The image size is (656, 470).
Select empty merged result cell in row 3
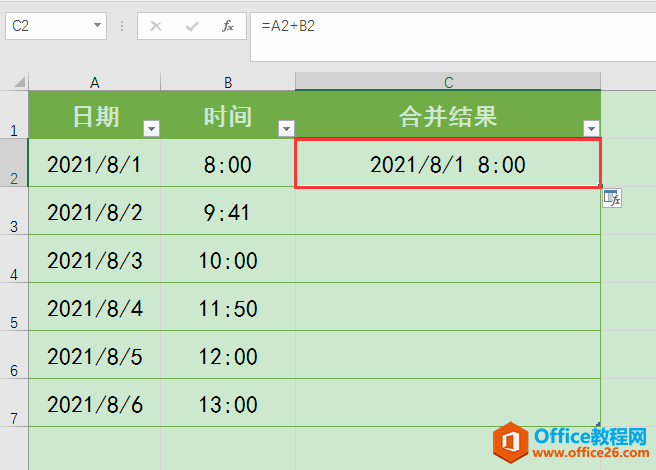[x=448, y=211]
